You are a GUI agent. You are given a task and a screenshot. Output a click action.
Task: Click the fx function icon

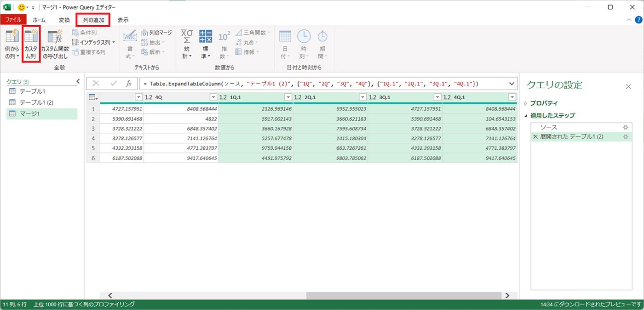(129, 83)
